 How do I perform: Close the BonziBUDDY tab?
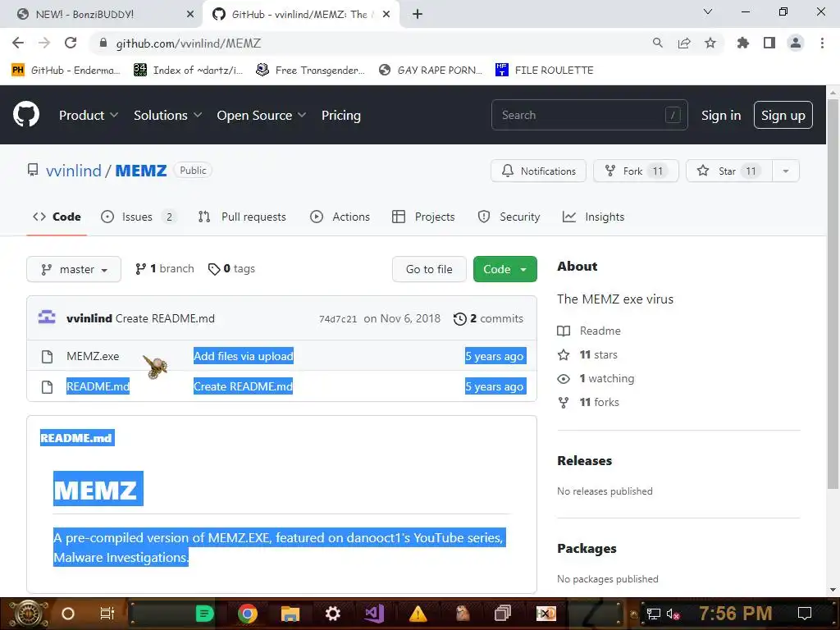(190, 15)
